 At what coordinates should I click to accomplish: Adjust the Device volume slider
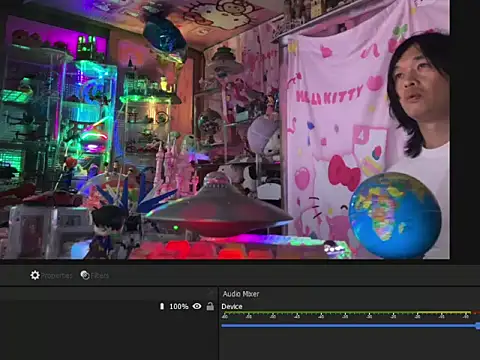click(x=350, y=326)
